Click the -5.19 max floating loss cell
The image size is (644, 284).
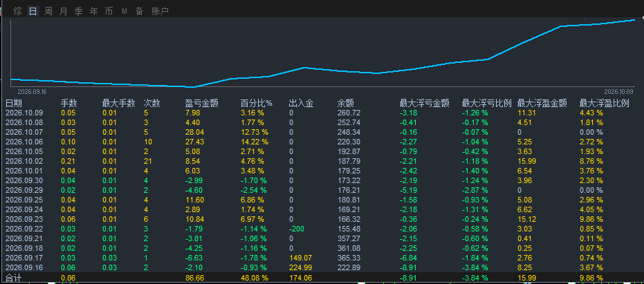(408, 190)
